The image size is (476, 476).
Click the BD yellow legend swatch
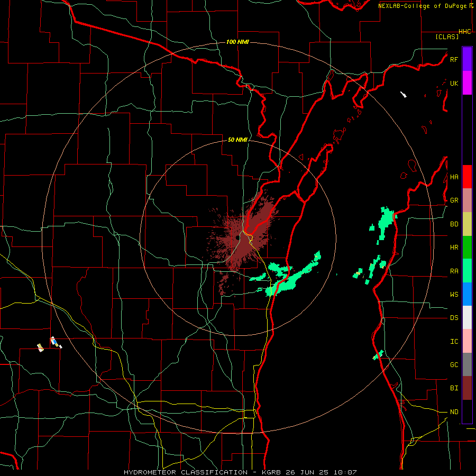pyautogui.click(x=467, y=224)
